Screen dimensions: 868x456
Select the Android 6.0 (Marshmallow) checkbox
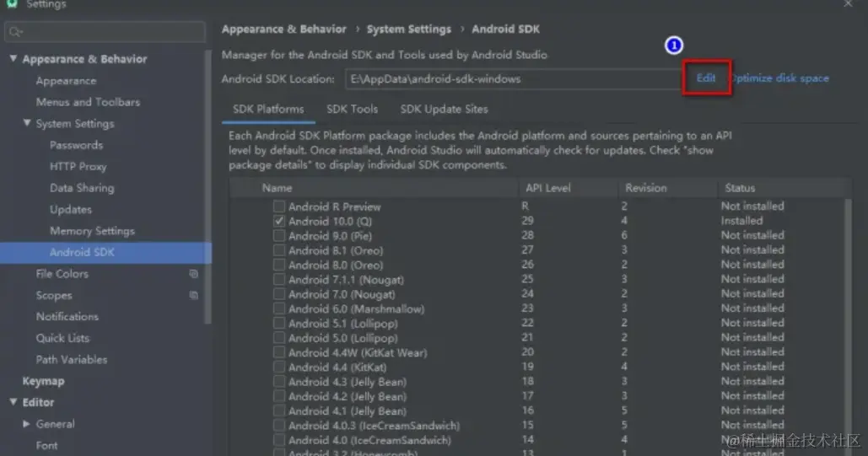278,308
